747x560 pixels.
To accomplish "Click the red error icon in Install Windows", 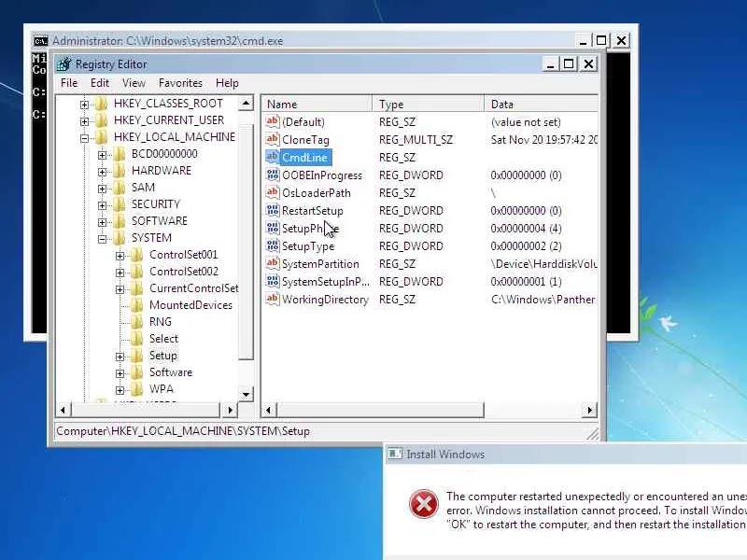I will point(424,504).
